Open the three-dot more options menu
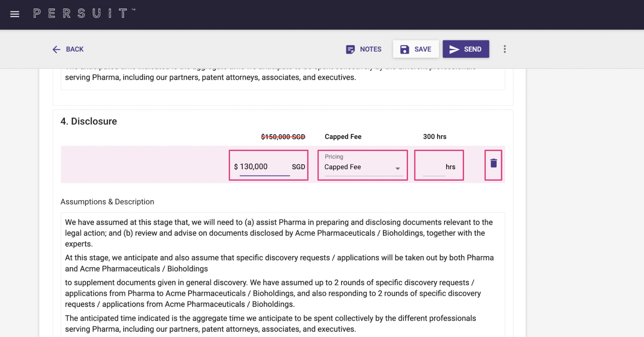Screen dimensions: 644x337 [505, 49]
